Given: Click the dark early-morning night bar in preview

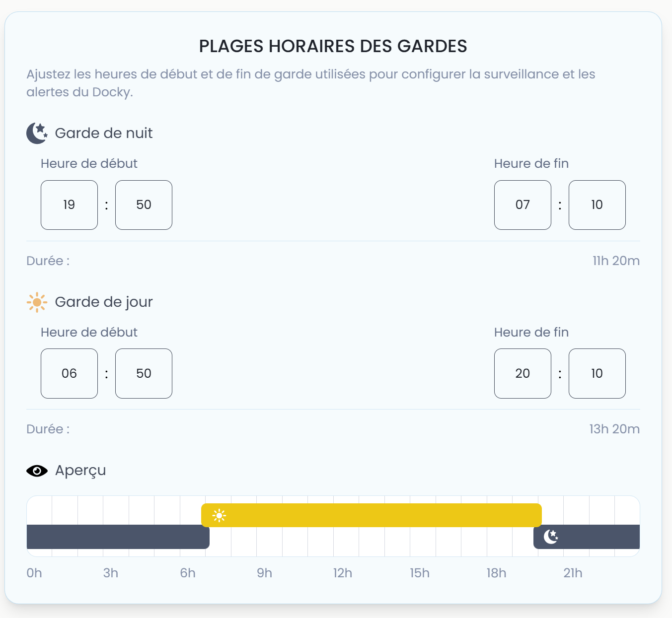Looking at the screenshot, I should coord(118,537).
